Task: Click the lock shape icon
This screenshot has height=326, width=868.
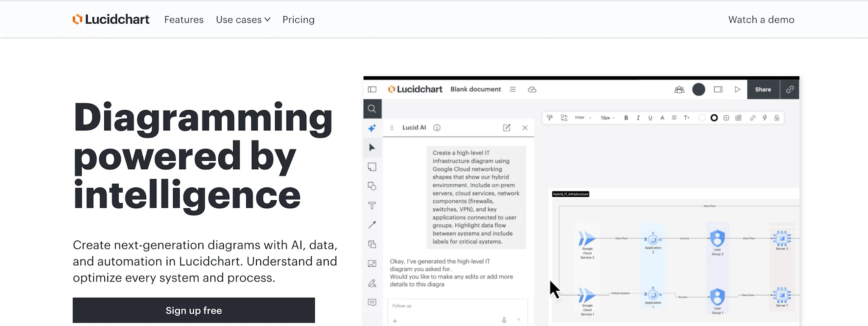Action: [777, 118]
